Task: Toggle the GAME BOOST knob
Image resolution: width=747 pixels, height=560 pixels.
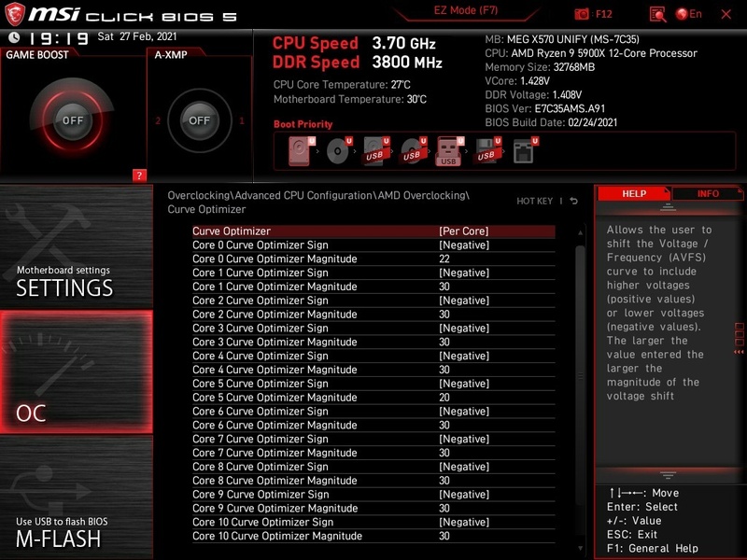Action: click(x=73, y=120)
